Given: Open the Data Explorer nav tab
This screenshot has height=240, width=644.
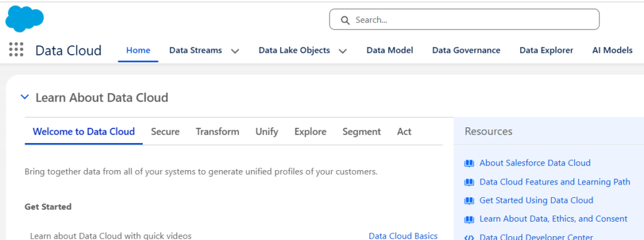Looking at the screenshot, I should [x=547, y=50].
